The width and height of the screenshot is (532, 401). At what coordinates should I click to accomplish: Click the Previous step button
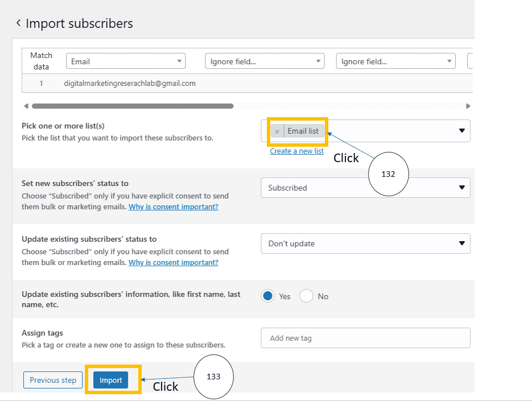click(53, 381)
